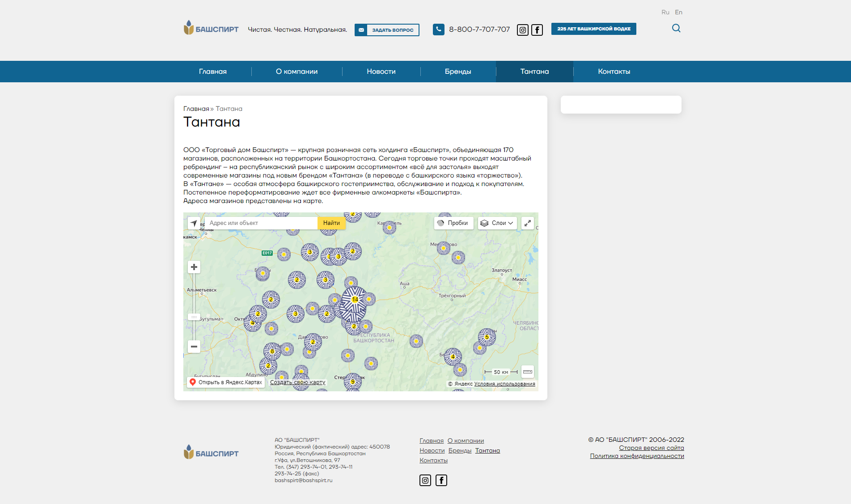Toggle the Пробки traffic layer
851x504 pixels.
[453, 223]
